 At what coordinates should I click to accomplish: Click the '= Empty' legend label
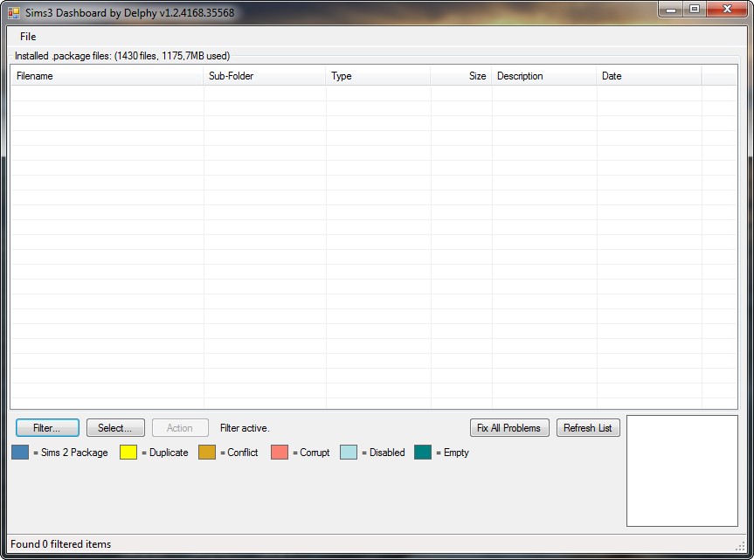[x=452, y=453]
